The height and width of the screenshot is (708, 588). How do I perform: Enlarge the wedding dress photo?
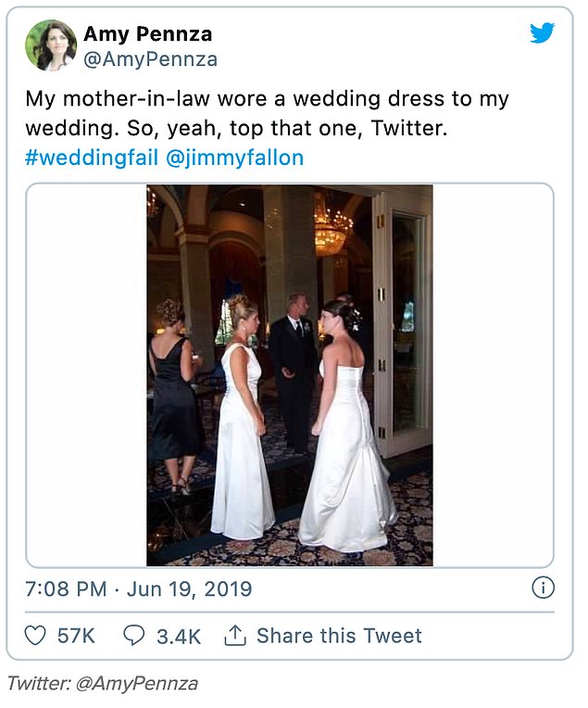coord(289,375)
